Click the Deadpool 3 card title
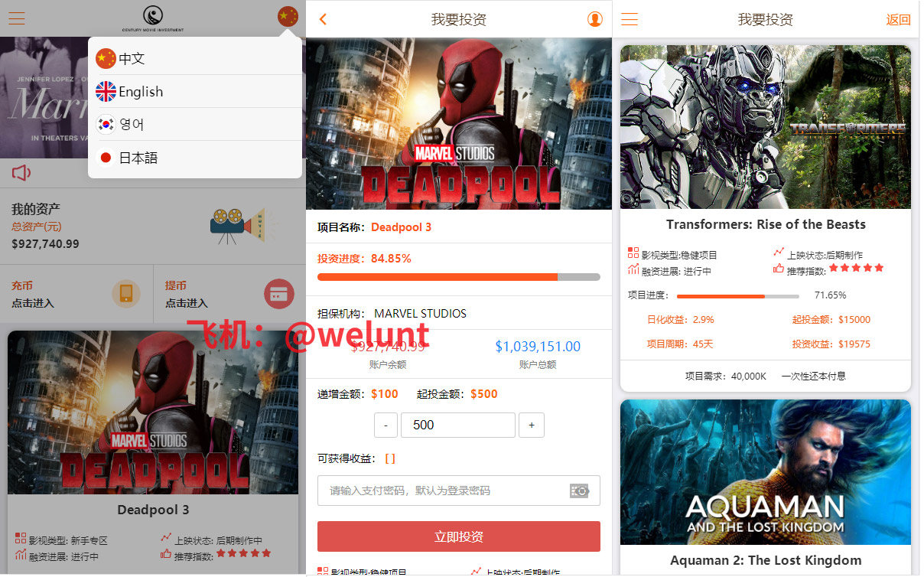Screen dimensions: 924x577 pos(153,510)
